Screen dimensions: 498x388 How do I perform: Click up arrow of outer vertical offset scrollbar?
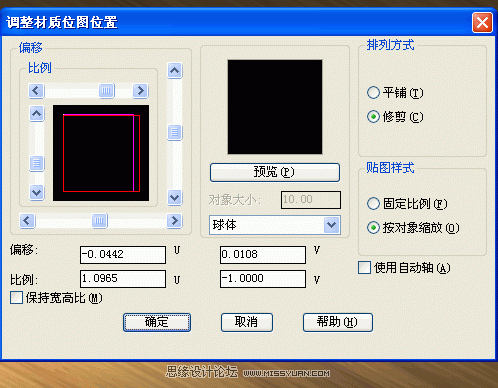click(x=175, y=70)
